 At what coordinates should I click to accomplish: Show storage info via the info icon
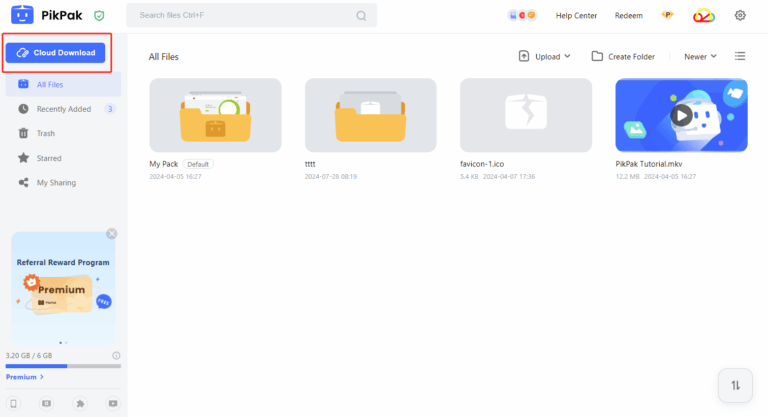pos(116,355)
